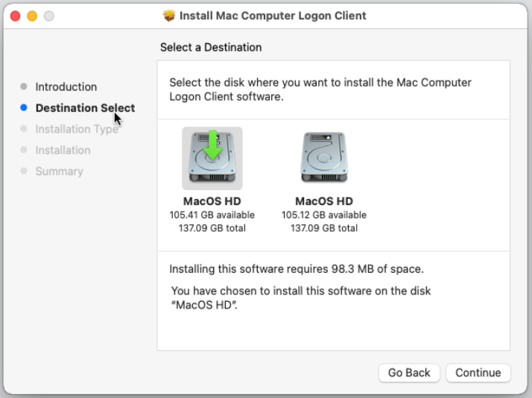Open the Introduction step in sidebar
This screenshot has height=398, width=532.
pos(66,86)
